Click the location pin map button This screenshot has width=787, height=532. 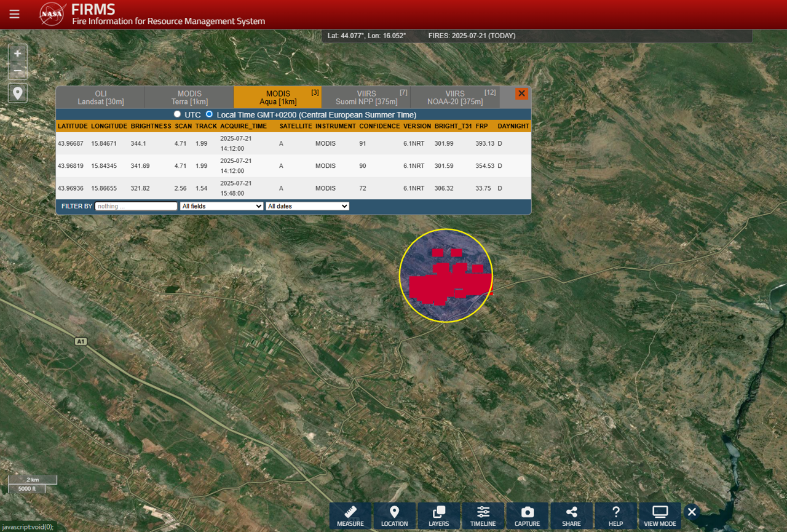tap(18, 93)
